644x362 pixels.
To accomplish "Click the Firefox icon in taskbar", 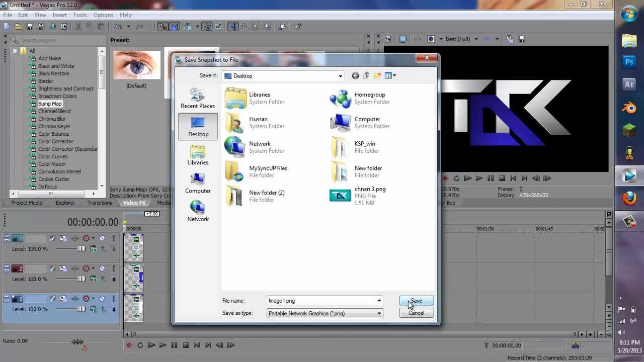I will click(x=629, y=199).
